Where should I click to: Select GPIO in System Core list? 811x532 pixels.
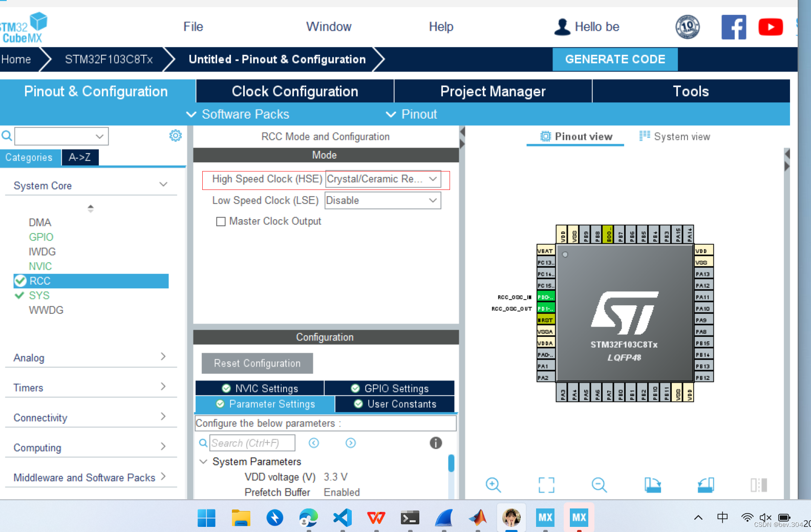point(41,237)
